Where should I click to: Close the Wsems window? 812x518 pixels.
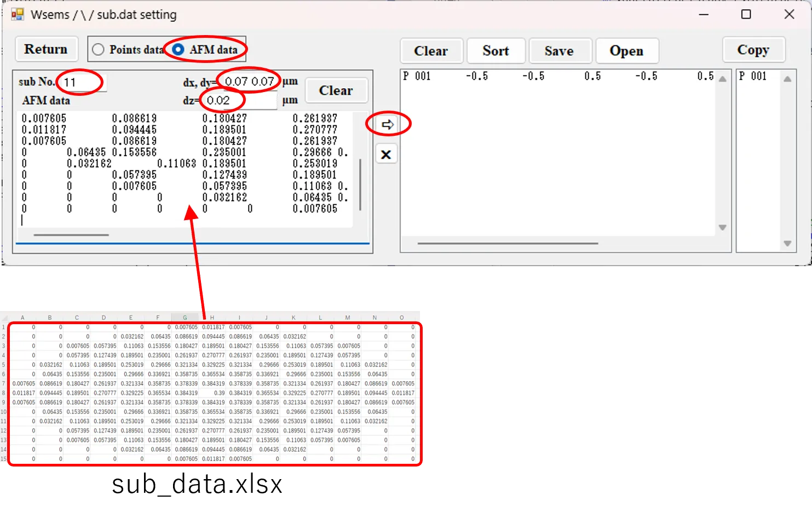pyautogui.click(x=789, y=14)
